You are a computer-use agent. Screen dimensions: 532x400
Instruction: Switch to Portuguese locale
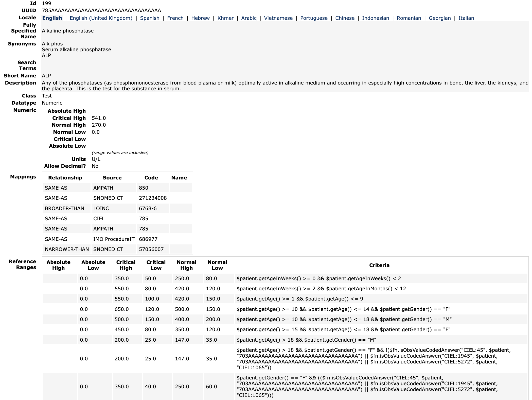tap(314, 18)
